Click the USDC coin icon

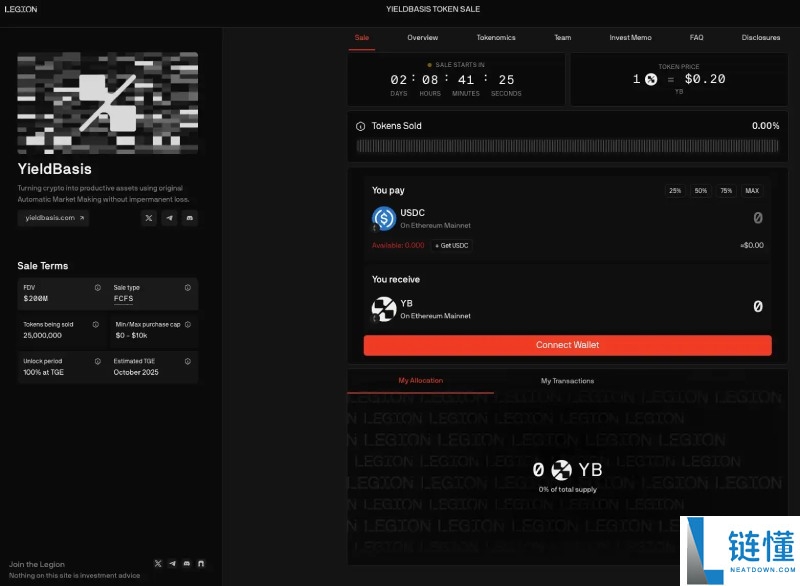pyautogui.click(x=384, y=219)
